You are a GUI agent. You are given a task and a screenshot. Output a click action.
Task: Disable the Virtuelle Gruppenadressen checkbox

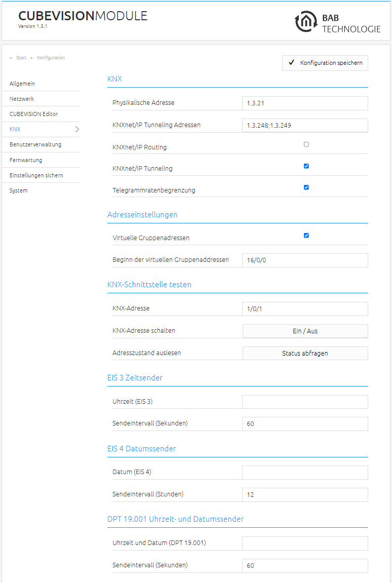(306, 236)
